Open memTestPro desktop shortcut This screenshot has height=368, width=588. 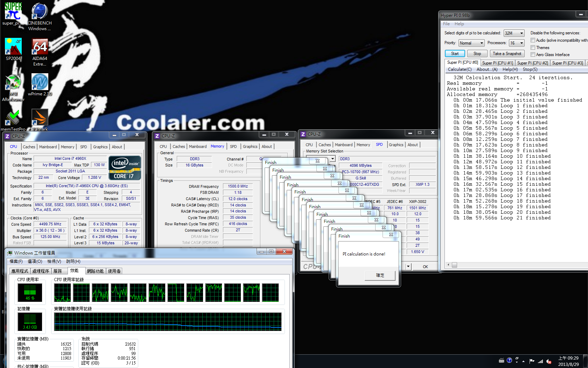13,120
